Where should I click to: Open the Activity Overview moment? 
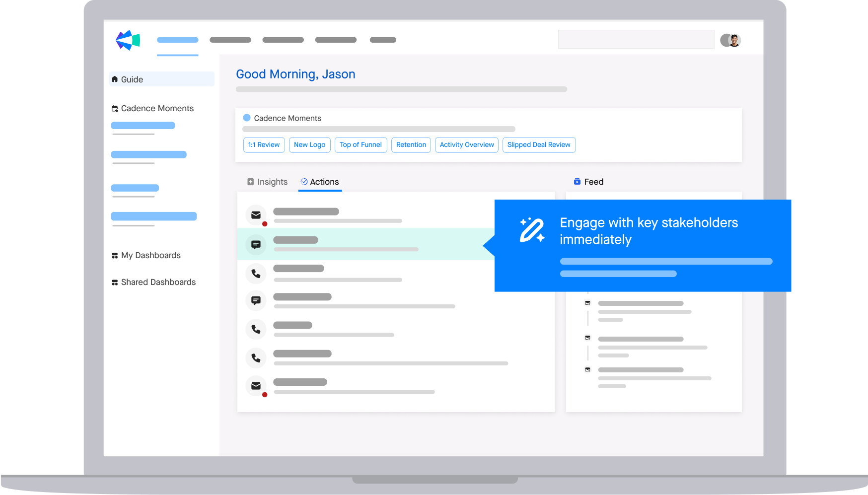(x=466, y=145)
